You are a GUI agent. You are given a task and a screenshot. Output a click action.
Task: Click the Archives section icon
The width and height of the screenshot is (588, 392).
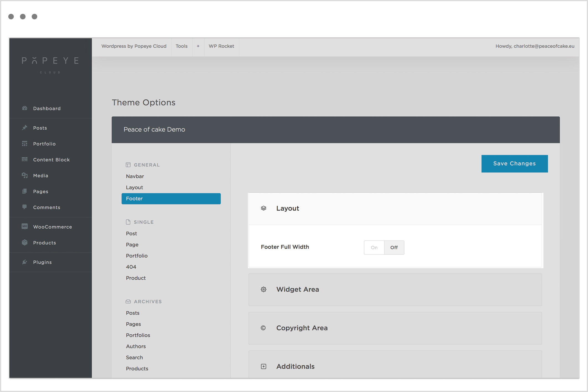[x=128, y=301]
